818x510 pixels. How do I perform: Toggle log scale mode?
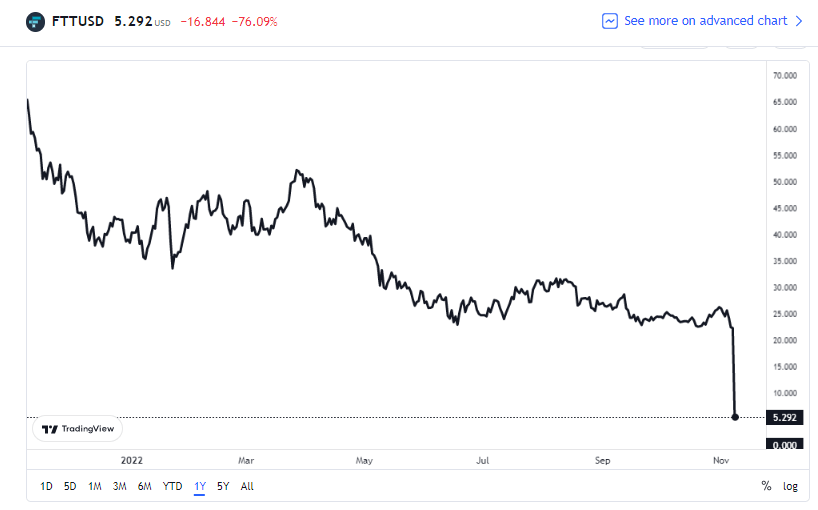790,486
